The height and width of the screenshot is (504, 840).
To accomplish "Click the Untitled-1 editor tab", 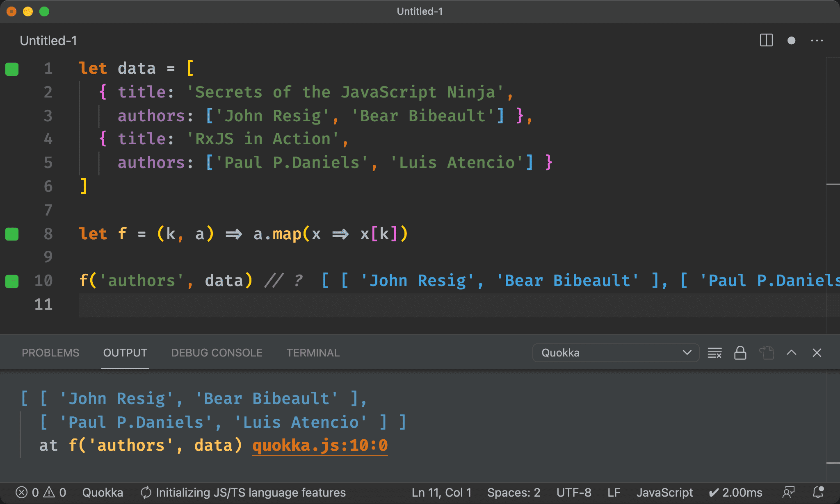I will pyautogui.click(x=48, y=41).
